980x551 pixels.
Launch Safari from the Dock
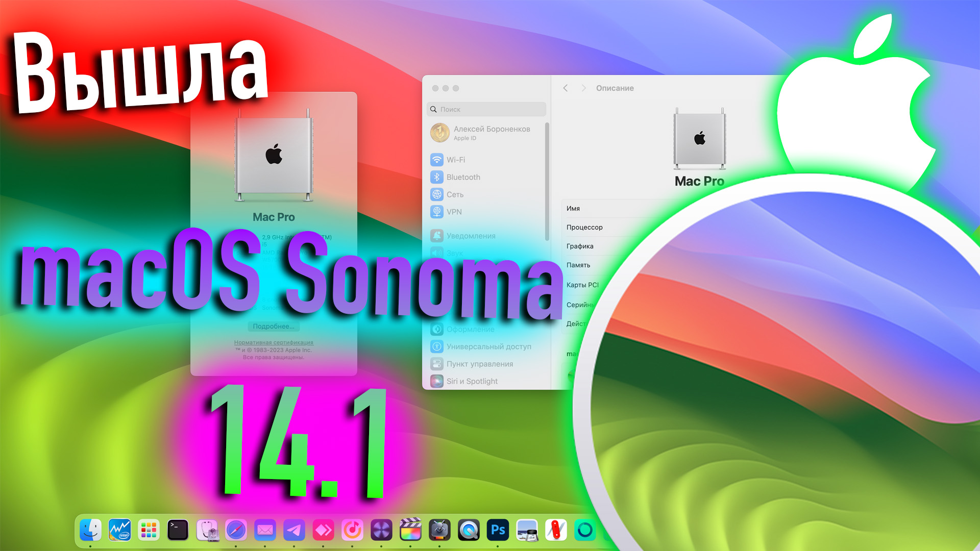point(235,531)
